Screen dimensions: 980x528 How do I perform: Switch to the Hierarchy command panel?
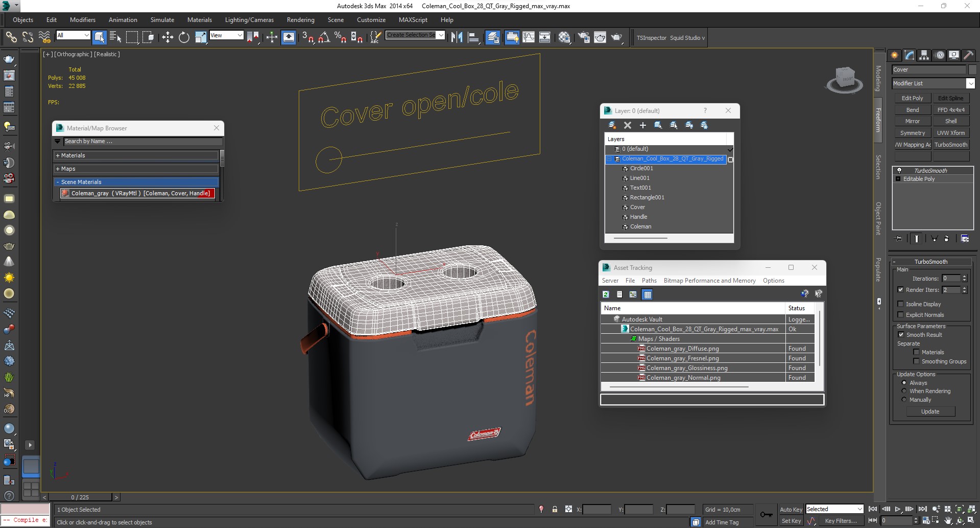pos(924,55)
